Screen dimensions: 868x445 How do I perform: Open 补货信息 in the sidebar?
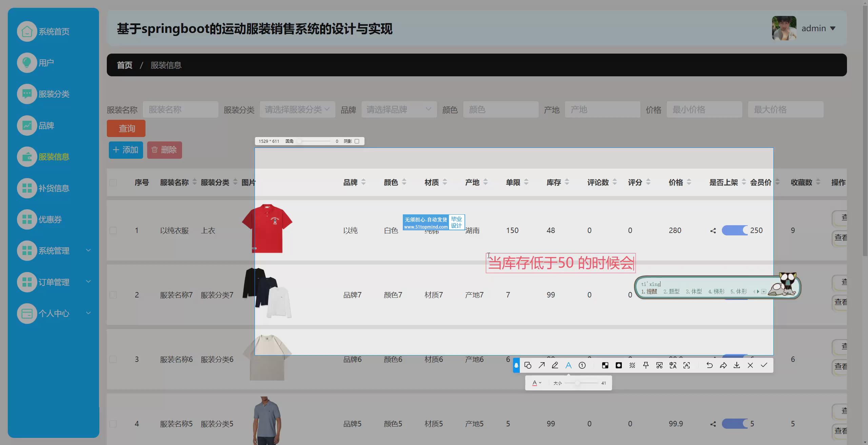[54, 188]
